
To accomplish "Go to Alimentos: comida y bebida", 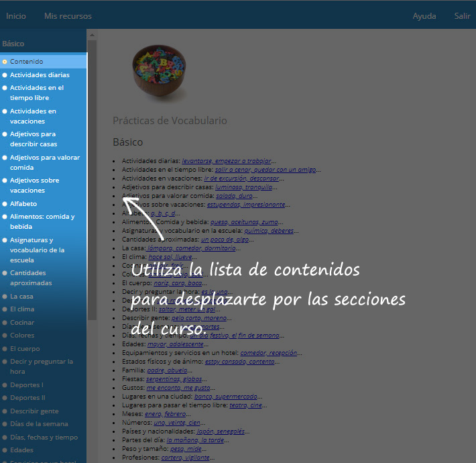I will coord(42,221).
